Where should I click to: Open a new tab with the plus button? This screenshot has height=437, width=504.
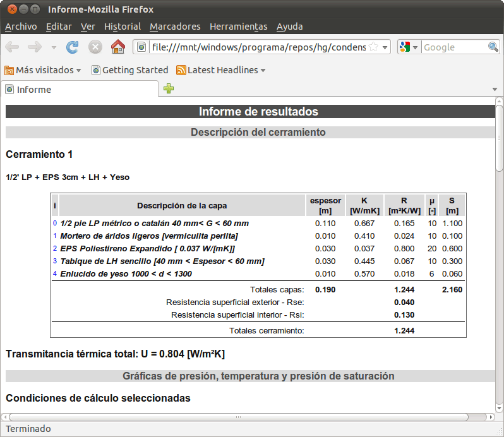click(x=169, y=88)
